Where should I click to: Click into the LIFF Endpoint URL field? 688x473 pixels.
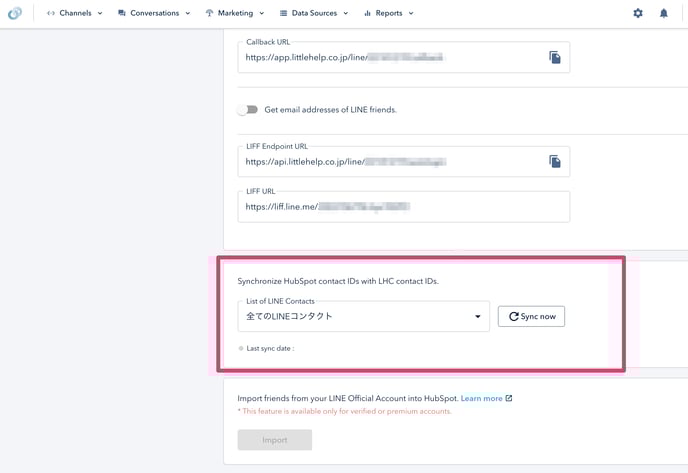pos(390,162)
